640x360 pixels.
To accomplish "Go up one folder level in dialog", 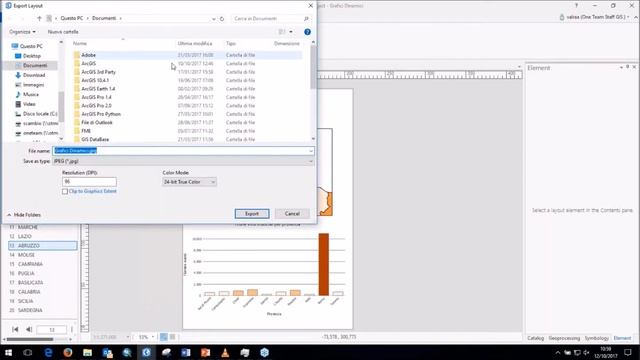I will pos(39,18).
